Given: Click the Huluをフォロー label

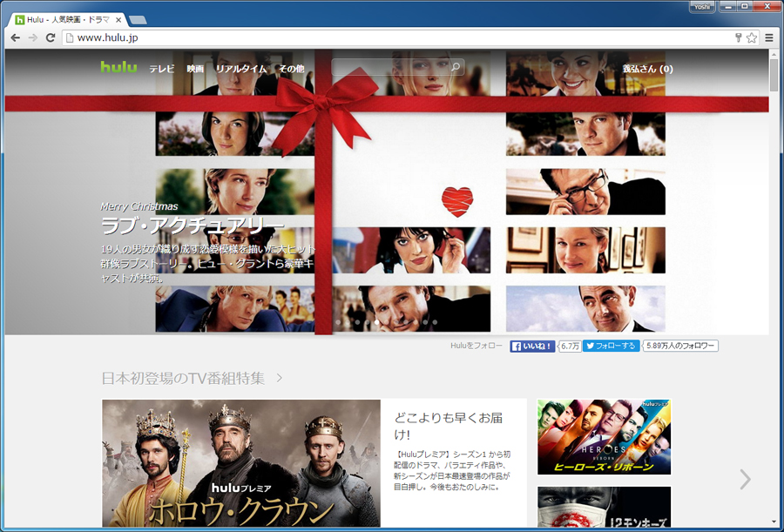Looking at the screenshot, I should pyautogui.click(x=476, y=346).
